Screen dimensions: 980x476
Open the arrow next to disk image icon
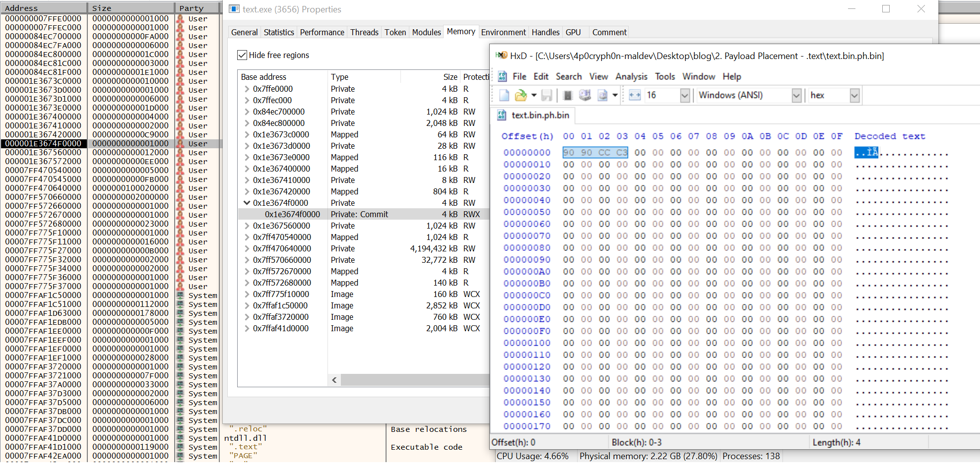click(615, 95)
